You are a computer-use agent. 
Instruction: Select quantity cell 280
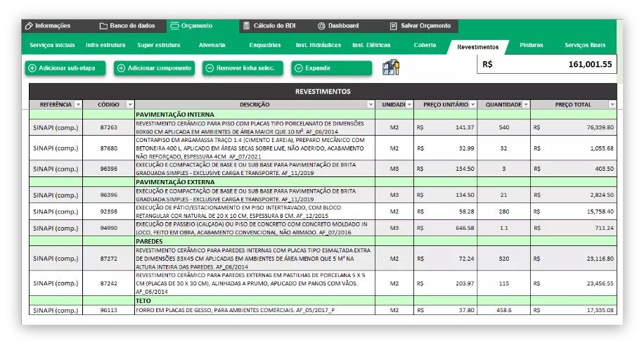tap(503, 212)
